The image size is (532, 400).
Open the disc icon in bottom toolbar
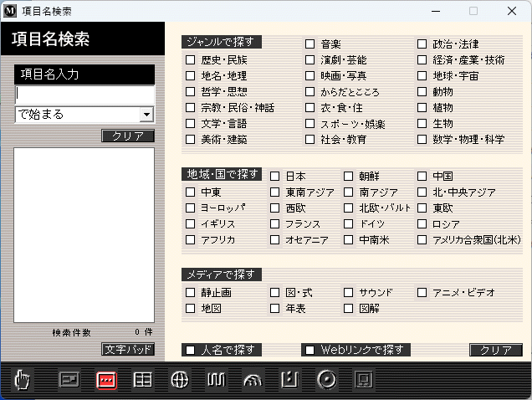(x=326, y=380)
